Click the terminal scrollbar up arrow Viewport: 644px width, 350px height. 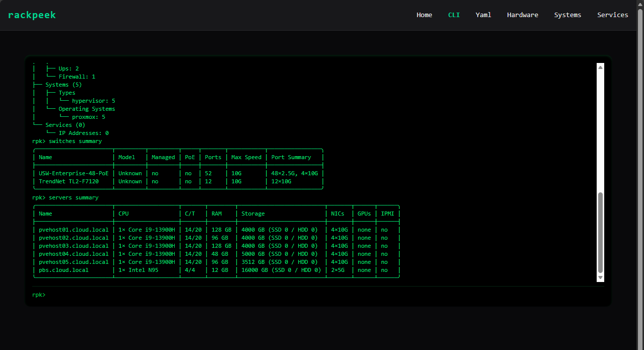click(x=600, y=67)
